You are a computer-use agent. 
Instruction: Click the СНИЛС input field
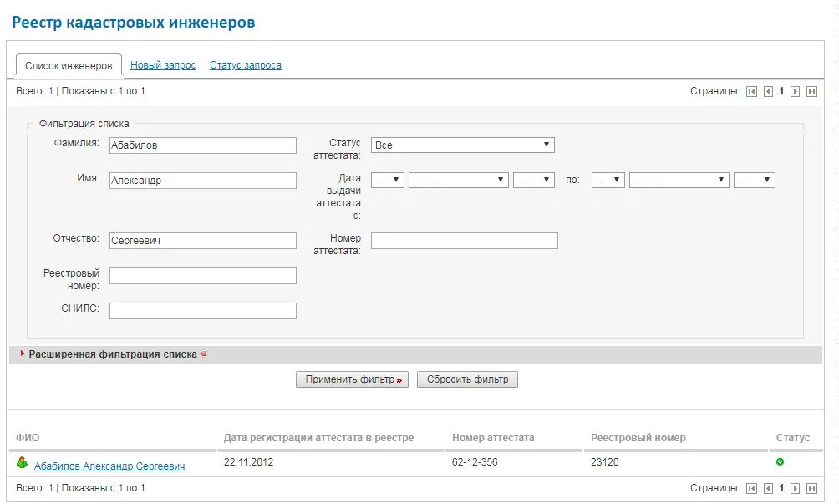203,311
